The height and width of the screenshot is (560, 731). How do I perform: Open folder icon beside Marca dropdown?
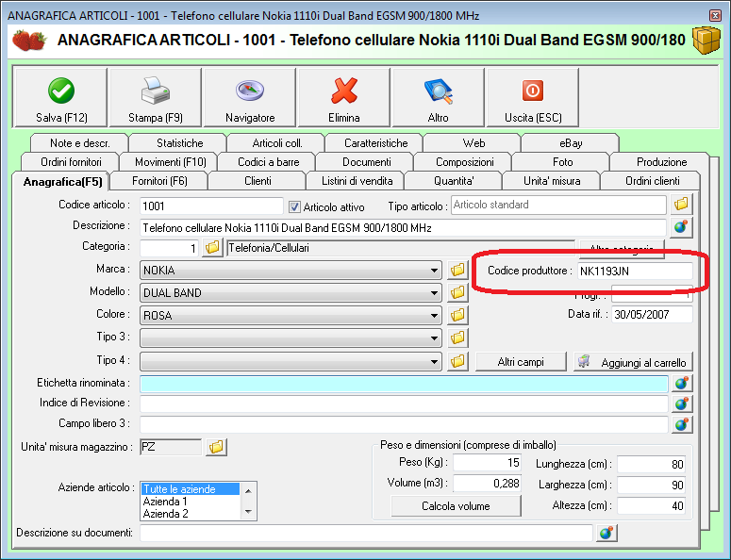pos(457,270)
